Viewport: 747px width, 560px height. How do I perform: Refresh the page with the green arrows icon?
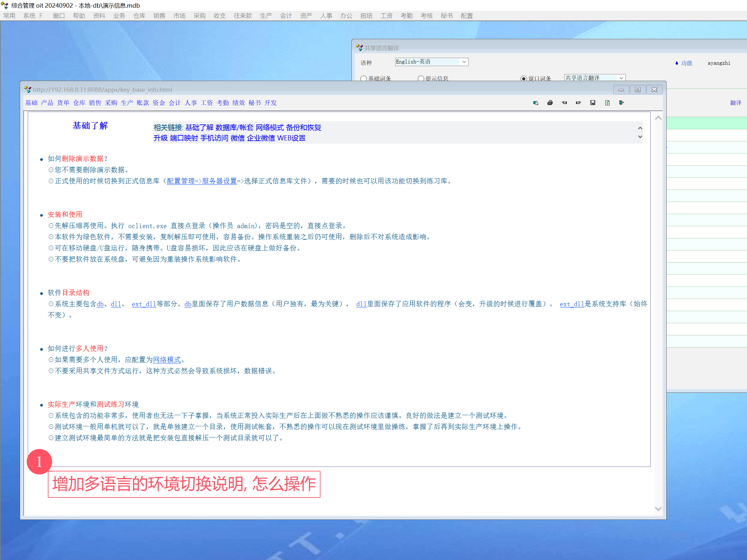[x=607, y=103]
